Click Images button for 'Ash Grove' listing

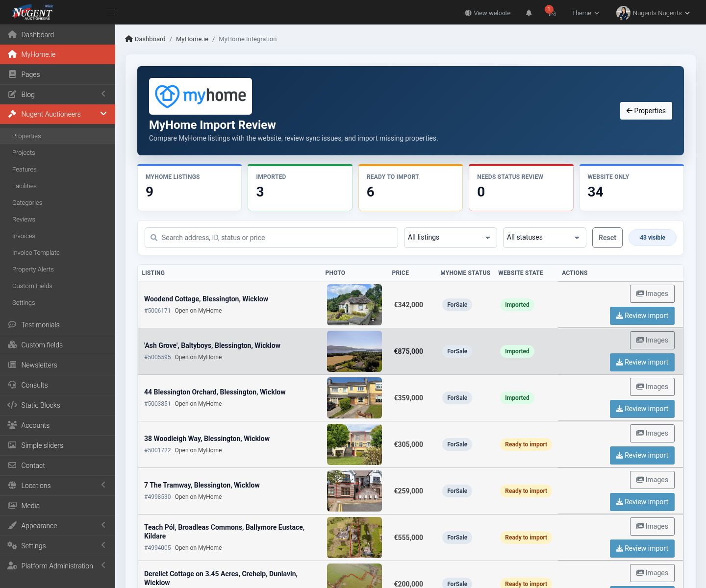(x=652, y=340)
